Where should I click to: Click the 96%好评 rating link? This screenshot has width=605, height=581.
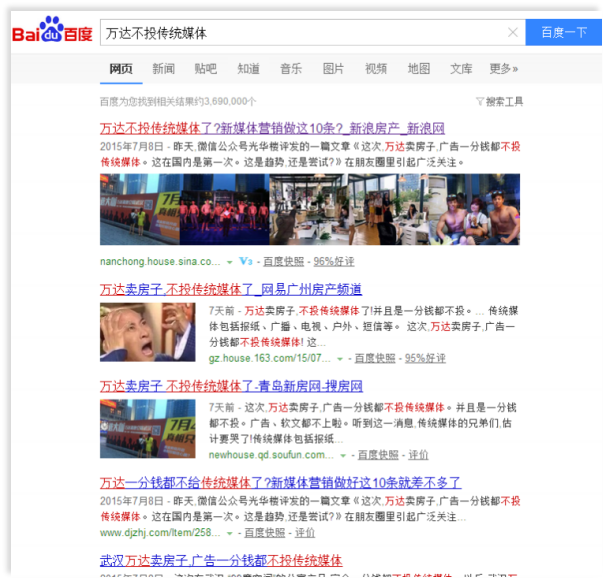click(x=334, y=262)
